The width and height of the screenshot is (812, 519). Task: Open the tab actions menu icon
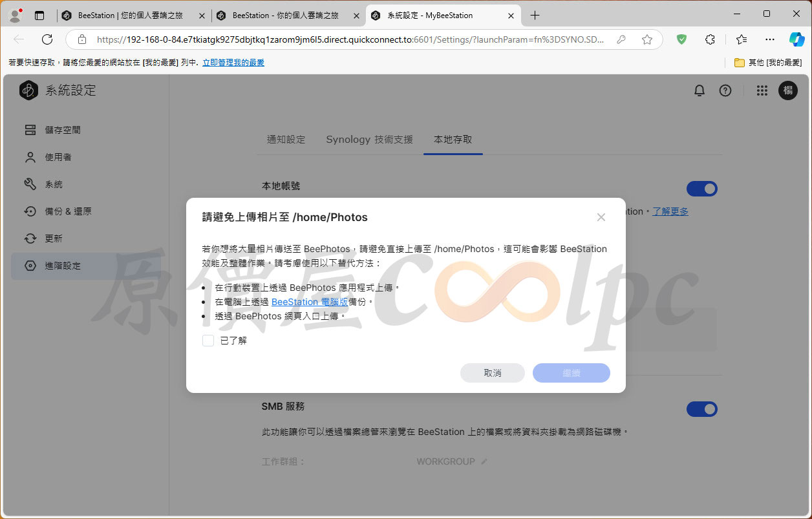[40, 16]
